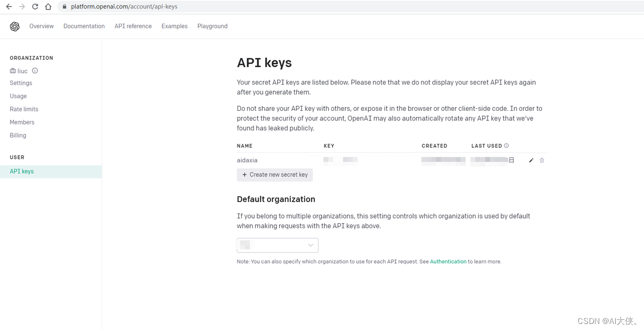Click the NAME column header
This screenshot has width=644, height=330.
click(x=245, y=146)
